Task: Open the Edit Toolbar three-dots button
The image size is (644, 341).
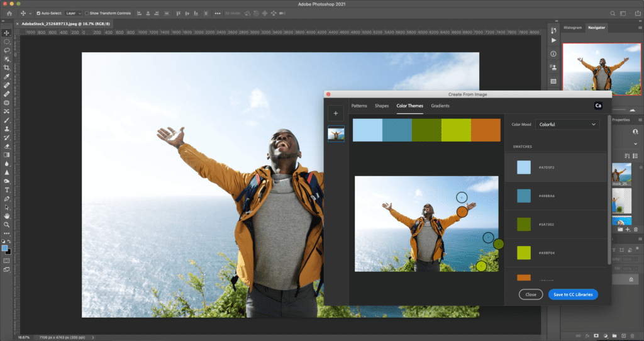Action: (6, 233)
